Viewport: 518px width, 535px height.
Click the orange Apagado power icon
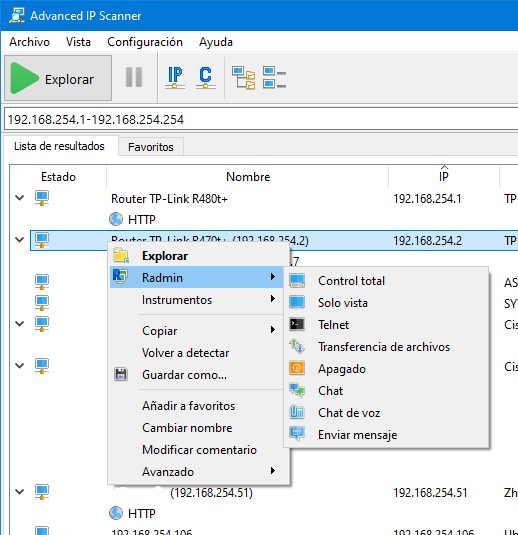coord(297,368)
